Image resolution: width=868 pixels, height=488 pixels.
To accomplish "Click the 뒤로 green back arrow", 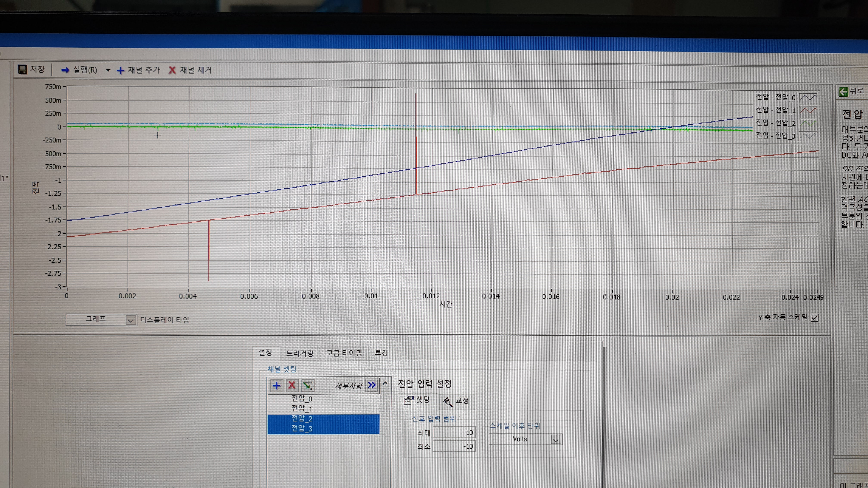I will tap(843, 91).
